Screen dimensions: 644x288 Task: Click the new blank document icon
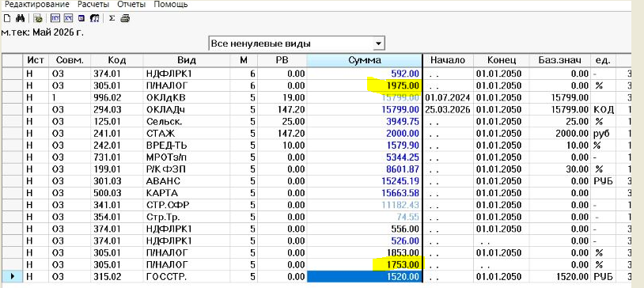(6, 18)
